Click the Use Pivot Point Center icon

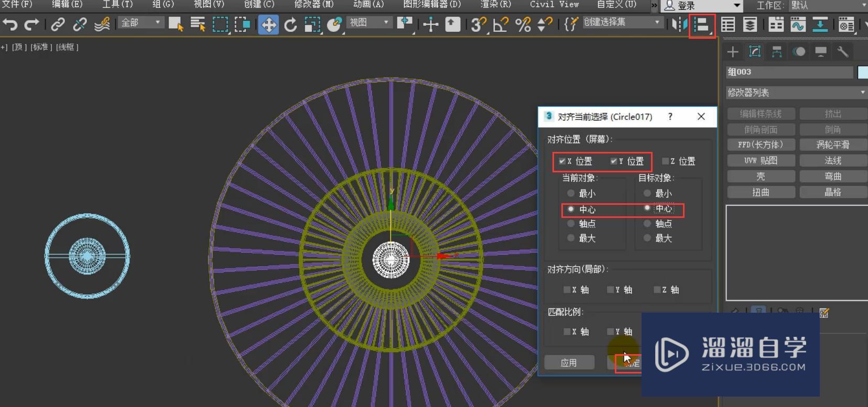click(405, 24)
